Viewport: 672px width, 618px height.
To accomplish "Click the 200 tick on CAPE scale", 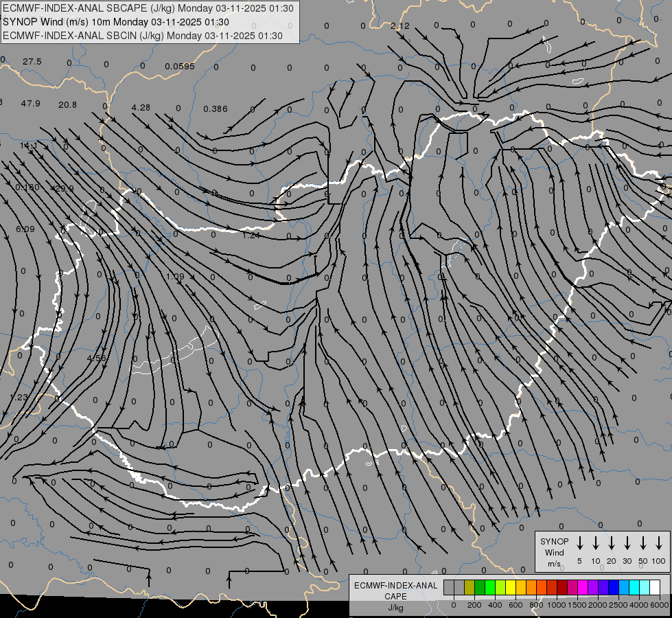I will coord(474,605).
